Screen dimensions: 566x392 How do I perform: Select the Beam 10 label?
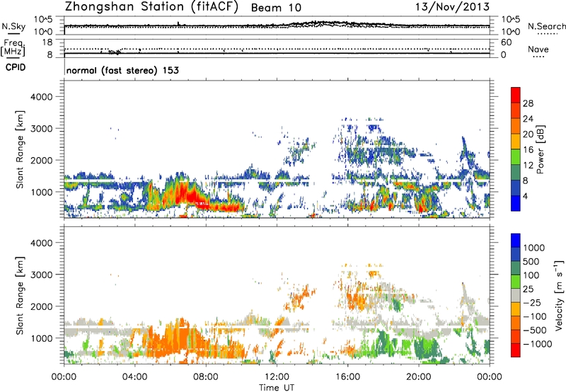click(x=276, y=8)
